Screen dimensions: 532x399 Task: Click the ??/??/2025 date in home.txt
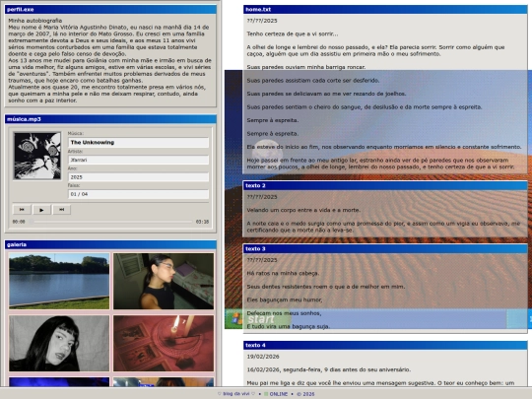tap(262, 21)
